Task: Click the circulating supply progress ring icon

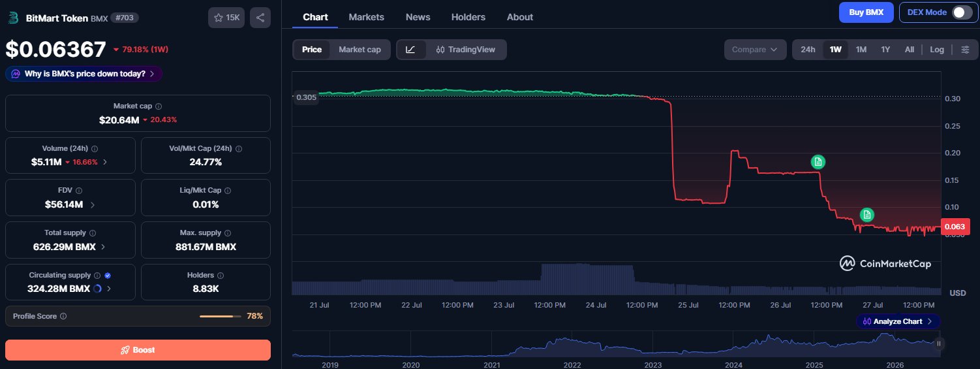Action: (97, 288)
